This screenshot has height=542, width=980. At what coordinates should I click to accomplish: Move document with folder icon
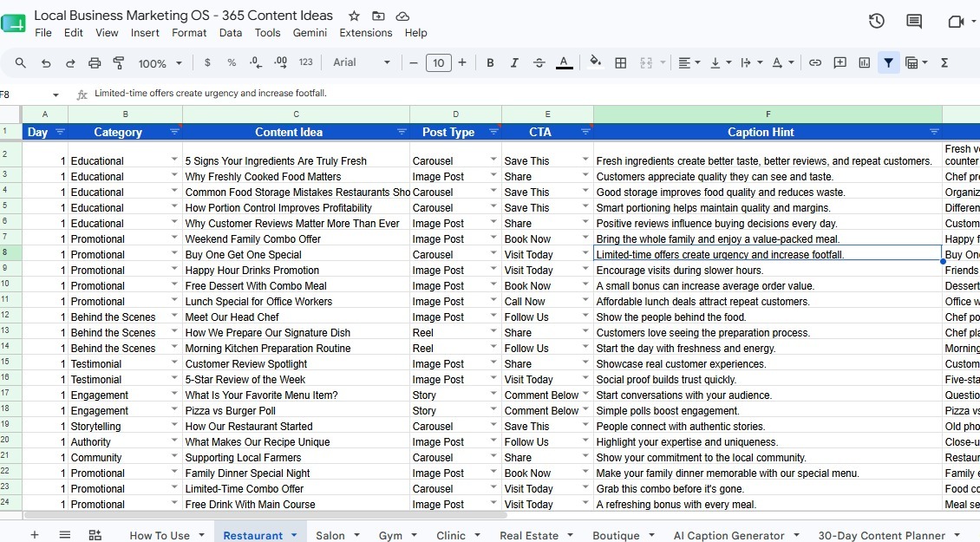(378, 16)
